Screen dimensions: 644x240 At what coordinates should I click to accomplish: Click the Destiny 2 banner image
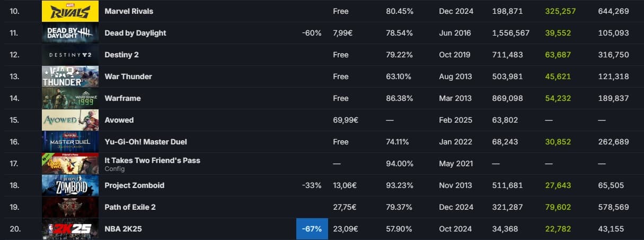(x=70, y=55)
